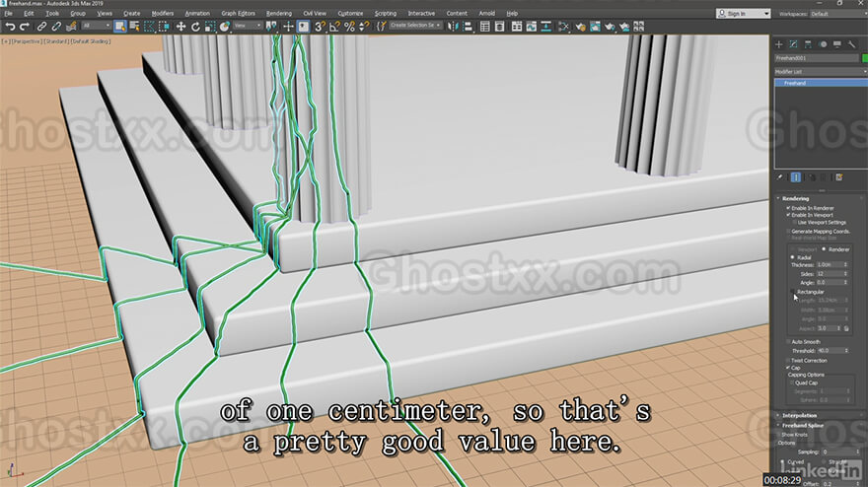Open the Graph Editors menu
Image resolution: width=868 pixels, height=487 pixels.
pos(238,13)
